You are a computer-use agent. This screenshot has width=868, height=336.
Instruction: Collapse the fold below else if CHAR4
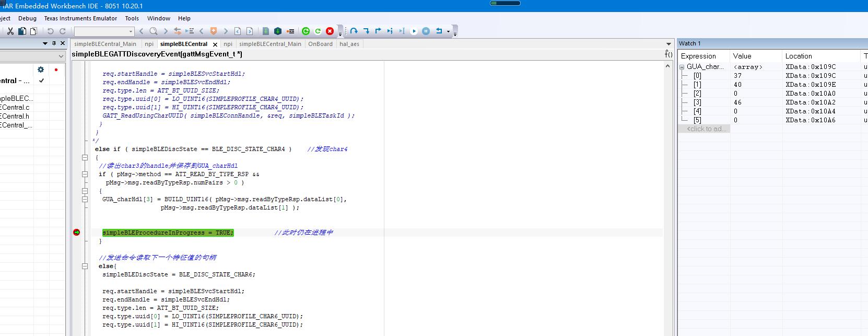click(85, 157)
